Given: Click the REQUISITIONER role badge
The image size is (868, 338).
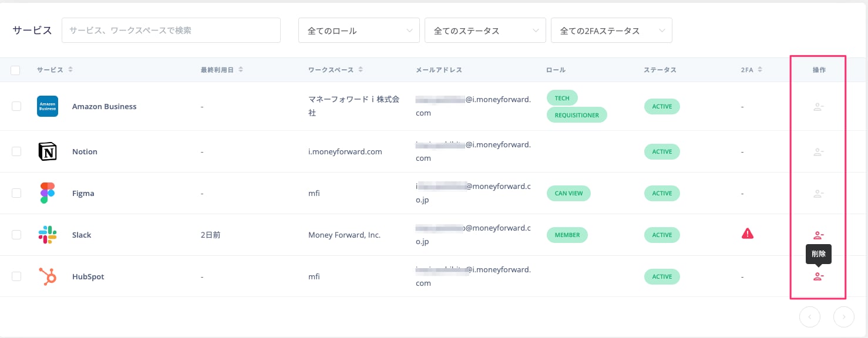Looking at the screenshot, I should (577, 115).
